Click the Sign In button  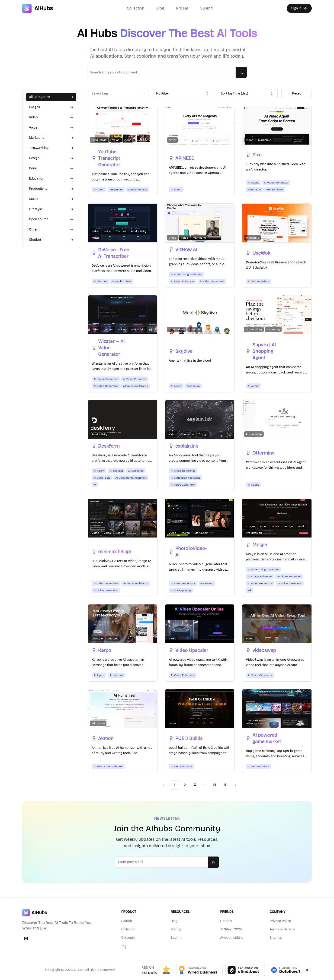click(299, 8)
